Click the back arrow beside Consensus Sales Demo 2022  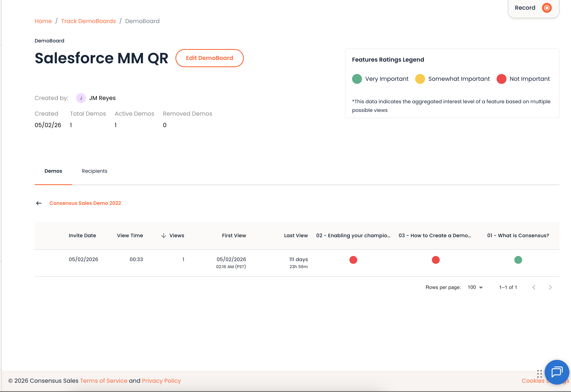coord(39,203)
